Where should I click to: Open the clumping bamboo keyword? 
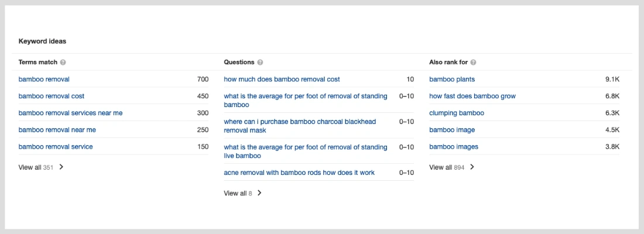coord(457,113)
